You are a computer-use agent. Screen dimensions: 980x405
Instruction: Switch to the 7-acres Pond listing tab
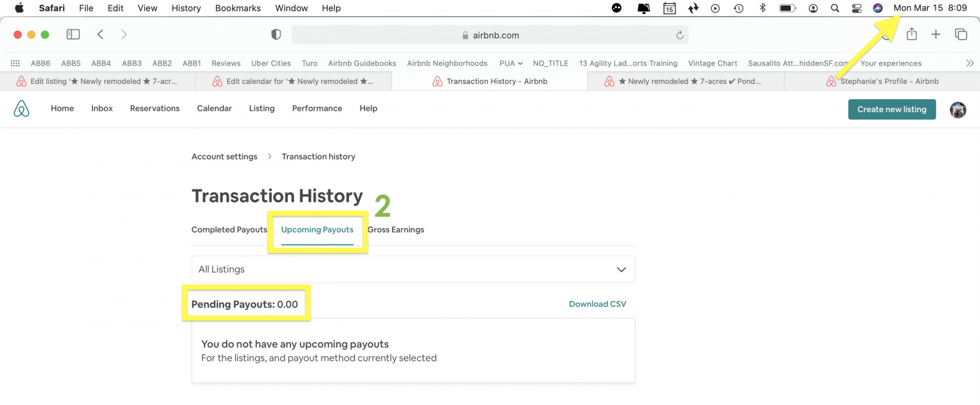[x=686, y=81]
